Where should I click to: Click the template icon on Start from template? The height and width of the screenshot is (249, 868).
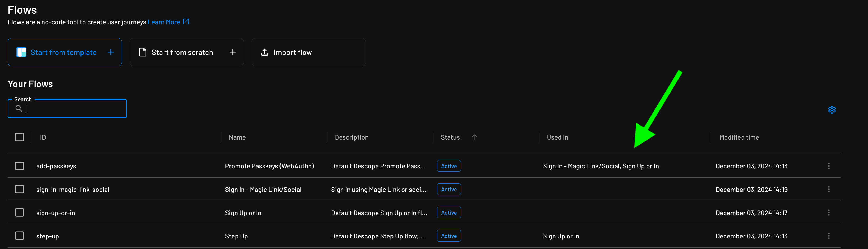click(x=21, y=52)
